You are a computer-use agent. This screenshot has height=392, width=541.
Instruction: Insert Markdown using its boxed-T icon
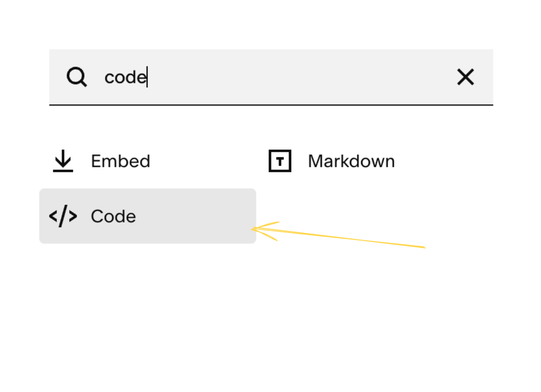click(x=279, y=160)
